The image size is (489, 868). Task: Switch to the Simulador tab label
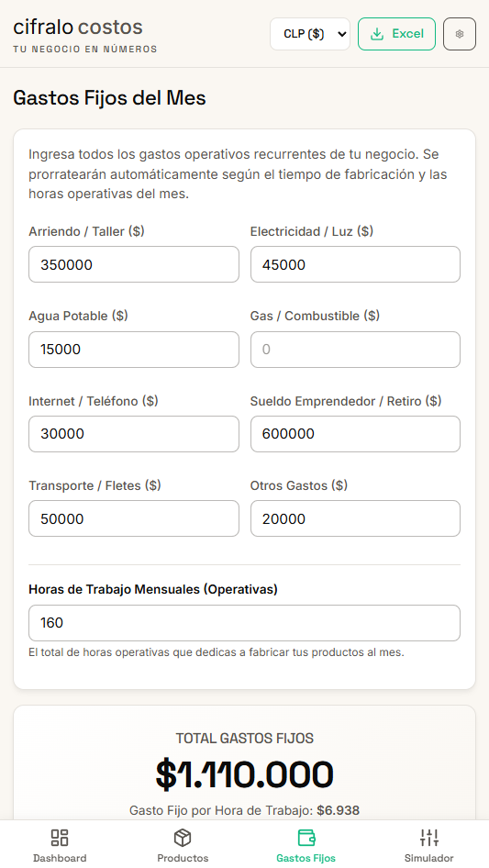click(429, 858)
